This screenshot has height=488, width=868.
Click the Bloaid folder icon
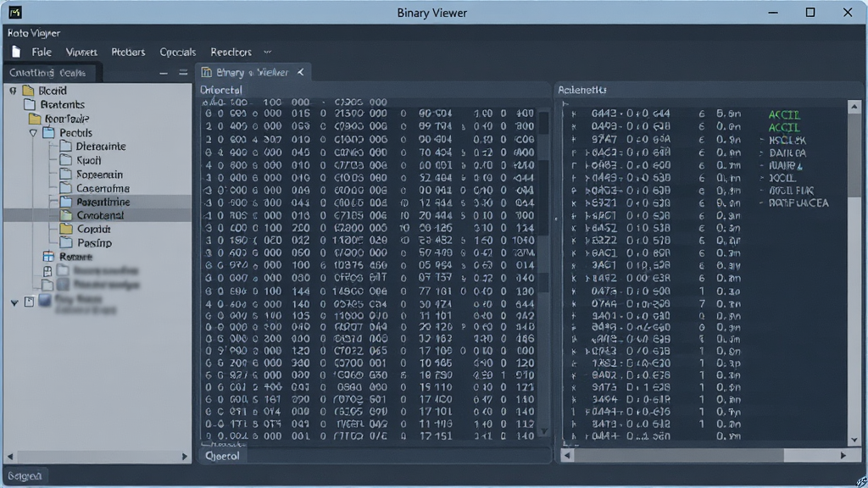(x=28, y=90)
